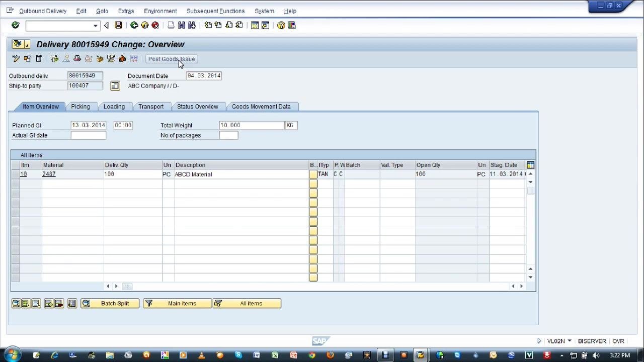Click the batch split indicator for item 10

click(313, 174)
